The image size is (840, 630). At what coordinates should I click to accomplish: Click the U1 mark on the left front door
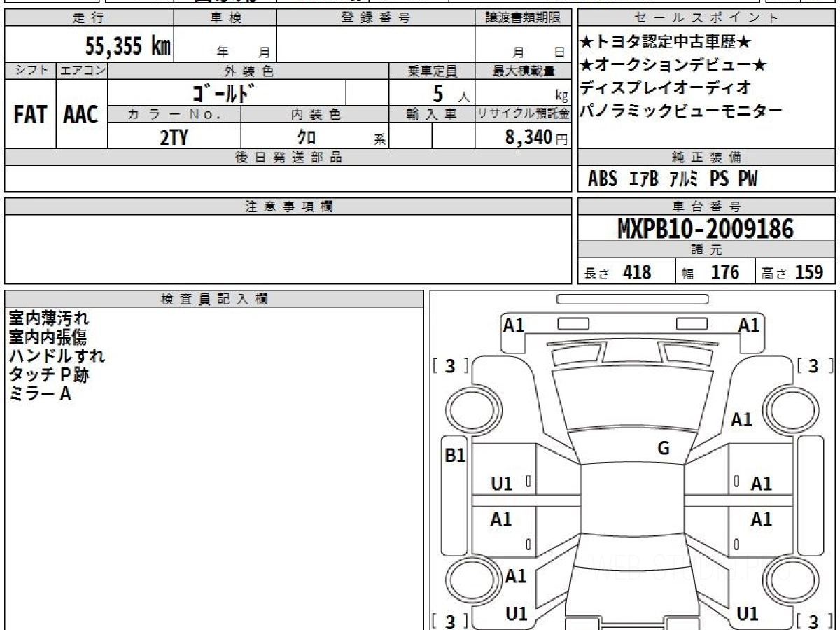click(501, 483)
